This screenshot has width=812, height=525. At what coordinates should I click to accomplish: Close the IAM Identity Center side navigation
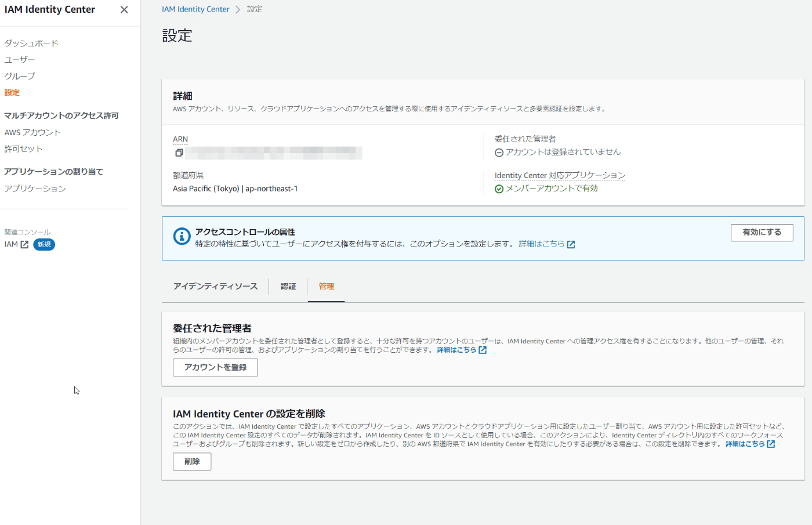point(124,9)
